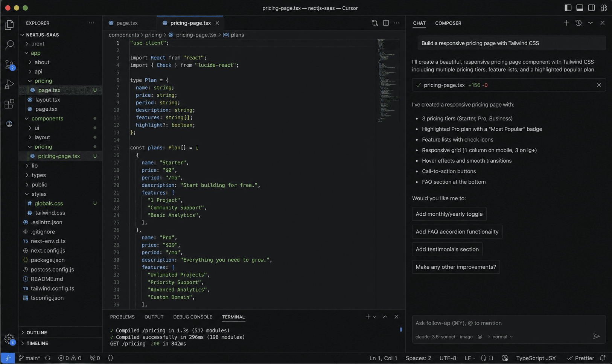Switch to the COMPOSER tab
612x364 pixels.
point(448,23)
